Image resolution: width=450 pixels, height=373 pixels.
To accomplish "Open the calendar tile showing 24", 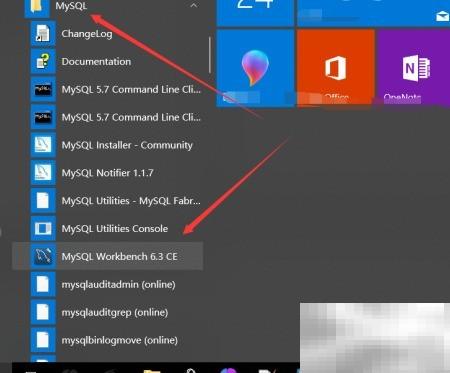I will (x=255, y=13).
